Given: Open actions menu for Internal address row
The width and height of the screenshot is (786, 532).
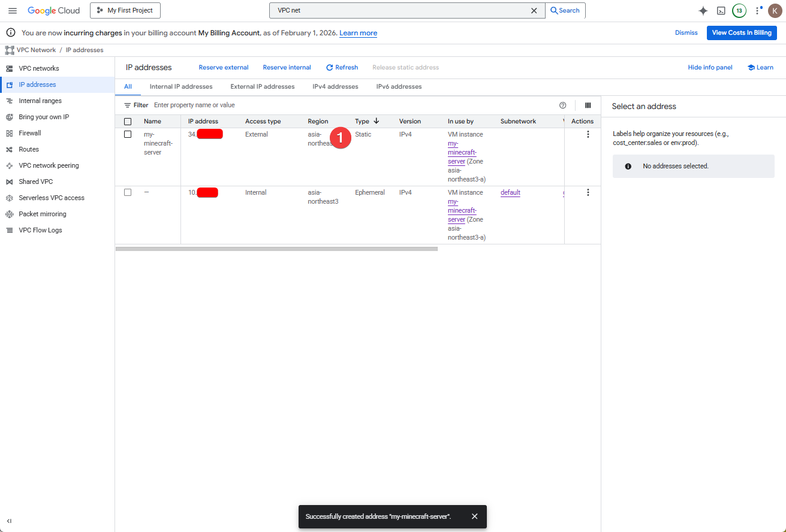Looking at the screenshot, I should 588,192.
